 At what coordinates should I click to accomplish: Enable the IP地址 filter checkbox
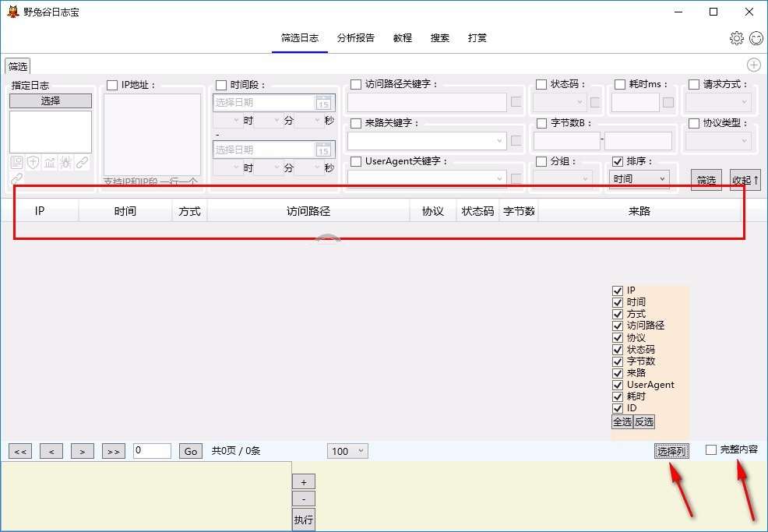pos(112,85)
